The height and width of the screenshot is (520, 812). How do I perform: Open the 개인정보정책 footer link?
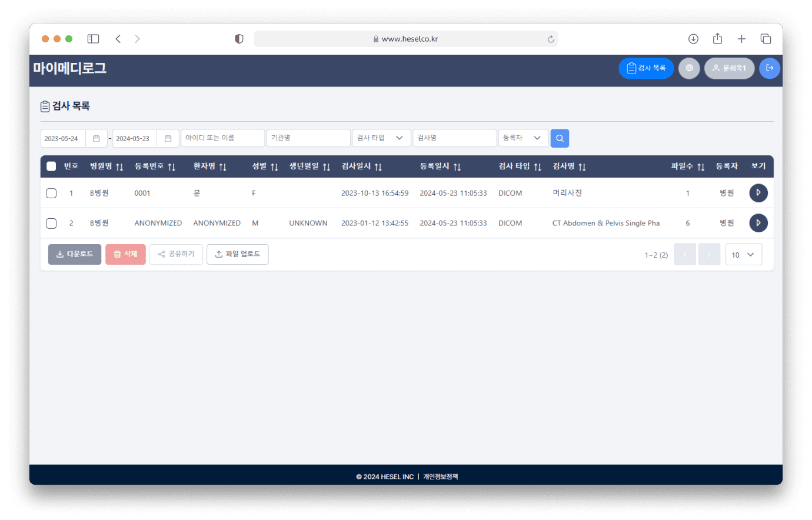pyautogui.click(x=440, y=476)
